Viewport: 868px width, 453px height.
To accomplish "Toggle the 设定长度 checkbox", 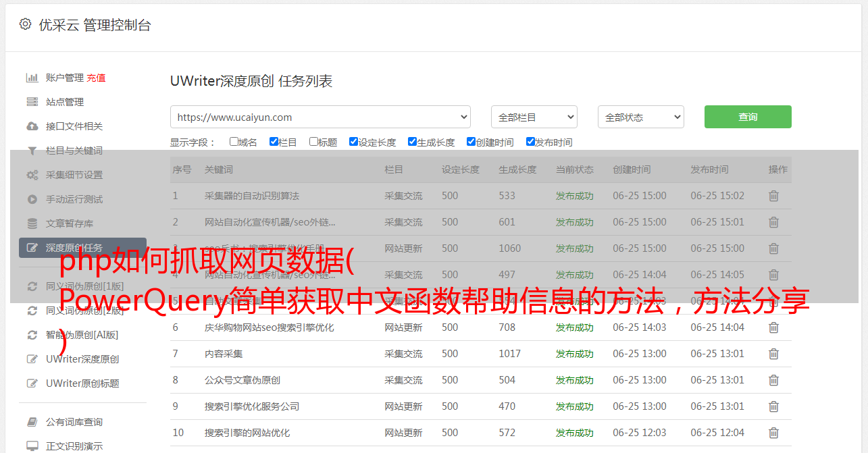I will (x=353, y=142).
